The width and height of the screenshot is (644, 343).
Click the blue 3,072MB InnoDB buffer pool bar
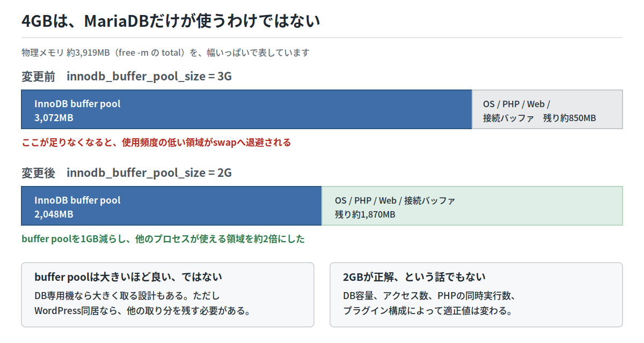(246, 109)
